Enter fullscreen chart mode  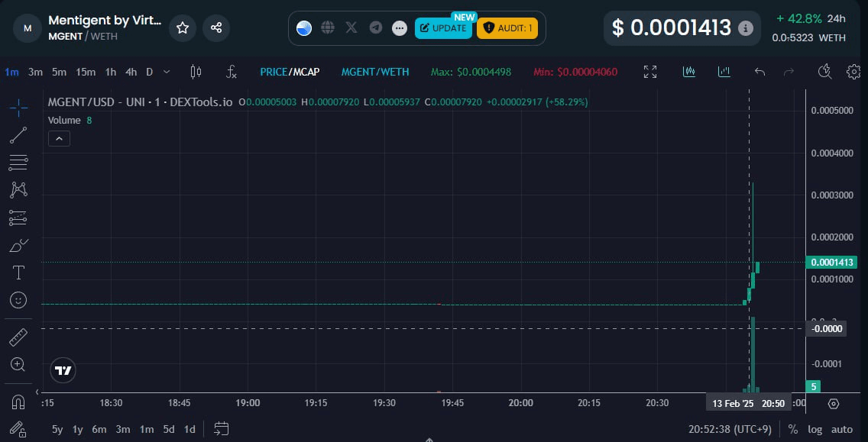coord(650,72)
